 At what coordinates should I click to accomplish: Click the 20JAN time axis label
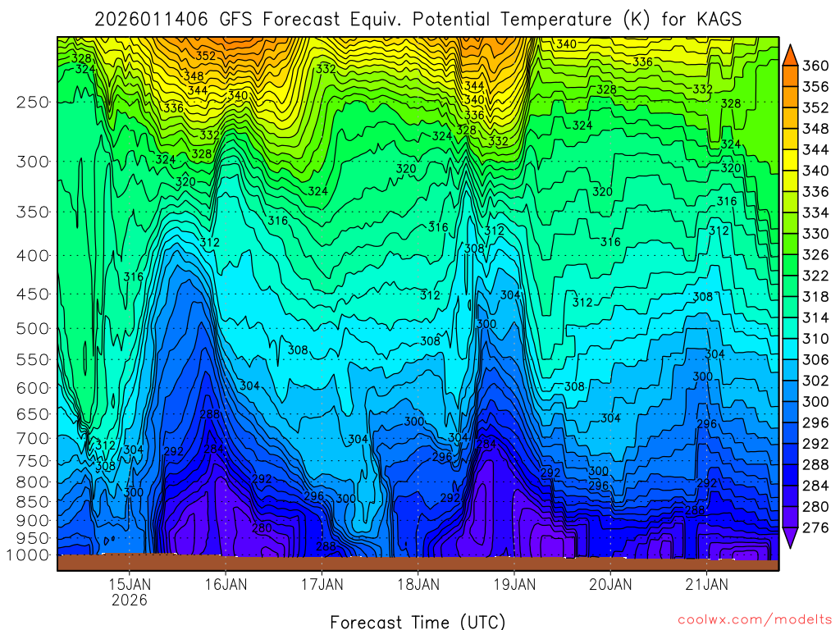610,584
